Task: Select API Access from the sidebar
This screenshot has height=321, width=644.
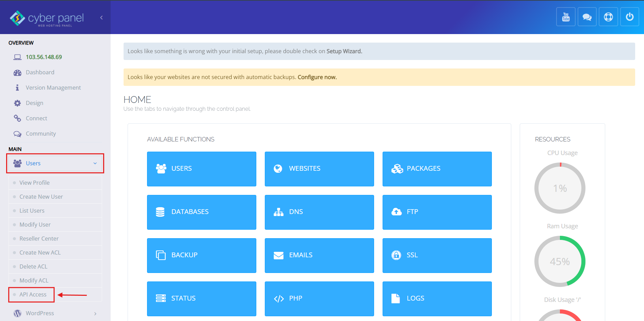Action: point(33,294)
